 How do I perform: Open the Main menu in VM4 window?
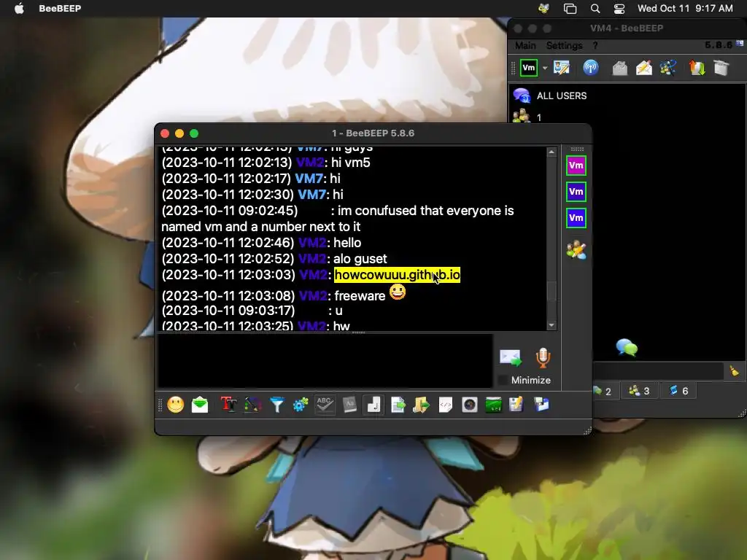click(x=525, y=45)
